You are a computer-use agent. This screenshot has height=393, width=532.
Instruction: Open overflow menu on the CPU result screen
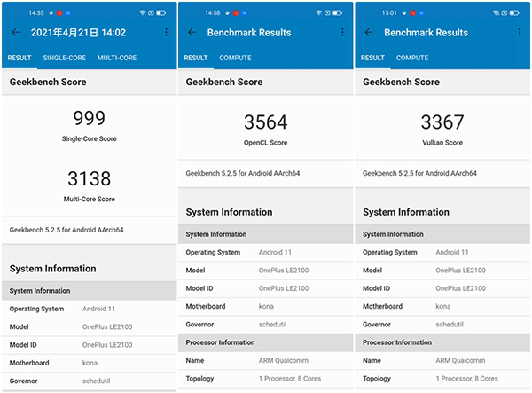pos(166,33)
